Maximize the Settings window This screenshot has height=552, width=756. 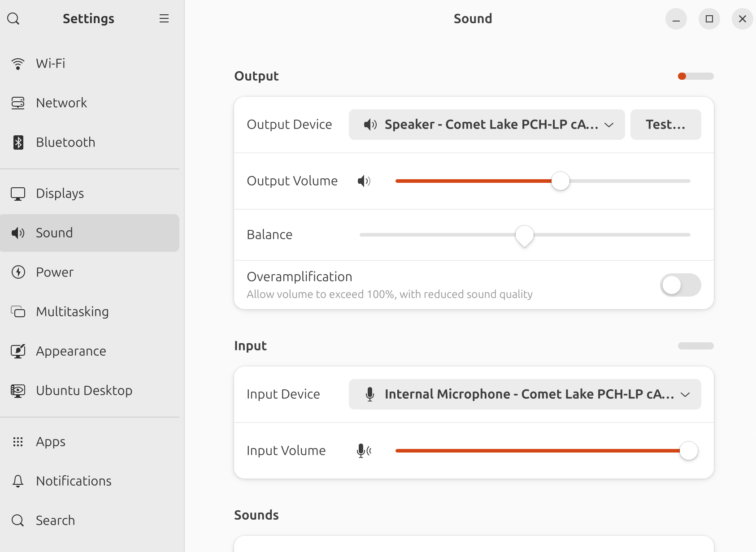709,19
